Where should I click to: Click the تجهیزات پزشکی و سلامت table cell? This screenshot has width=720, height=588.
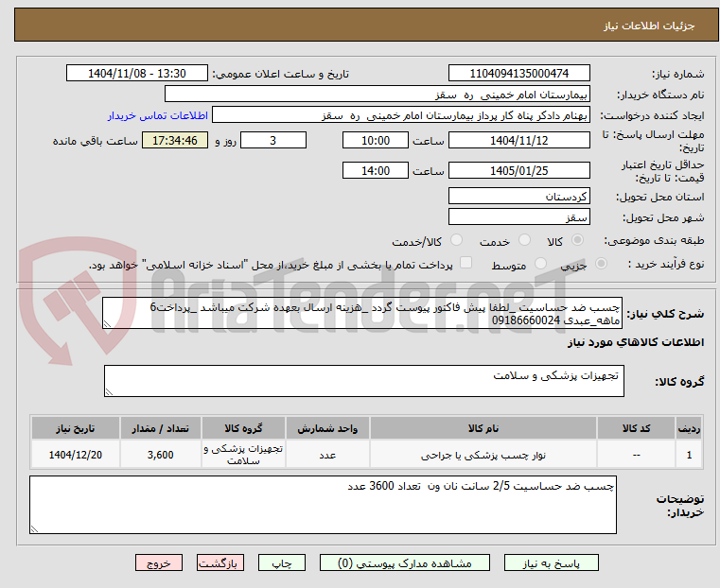(243, 455)
